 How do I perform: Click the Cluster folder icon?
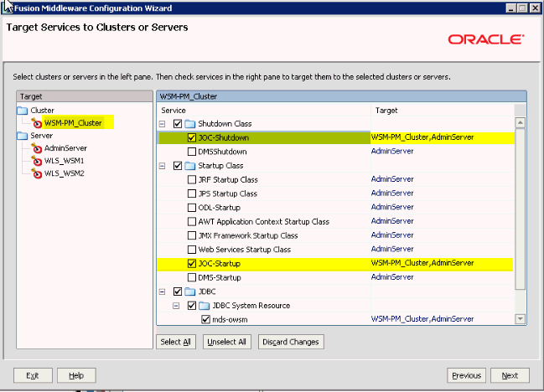pyautogui.click(x=23, y=111)
